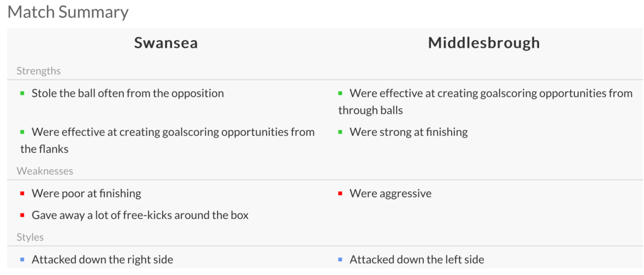Click the Middlesbrough team header
The height and width of the screenshot is (275, 644).
484,43
